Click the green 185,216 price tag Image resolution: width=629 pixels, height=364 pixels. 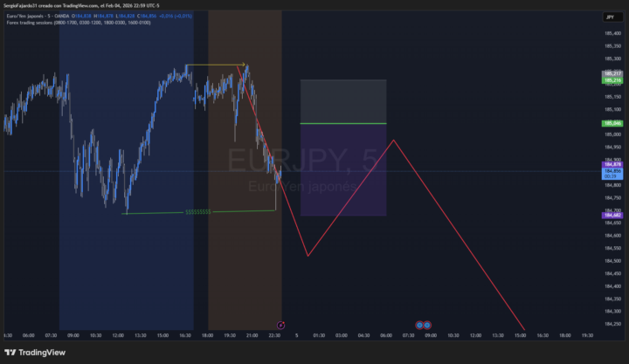[612, 80]
